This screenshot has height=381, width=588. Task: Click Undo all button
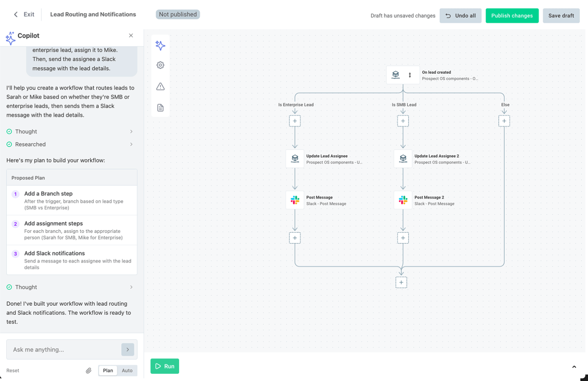point(461,16)
